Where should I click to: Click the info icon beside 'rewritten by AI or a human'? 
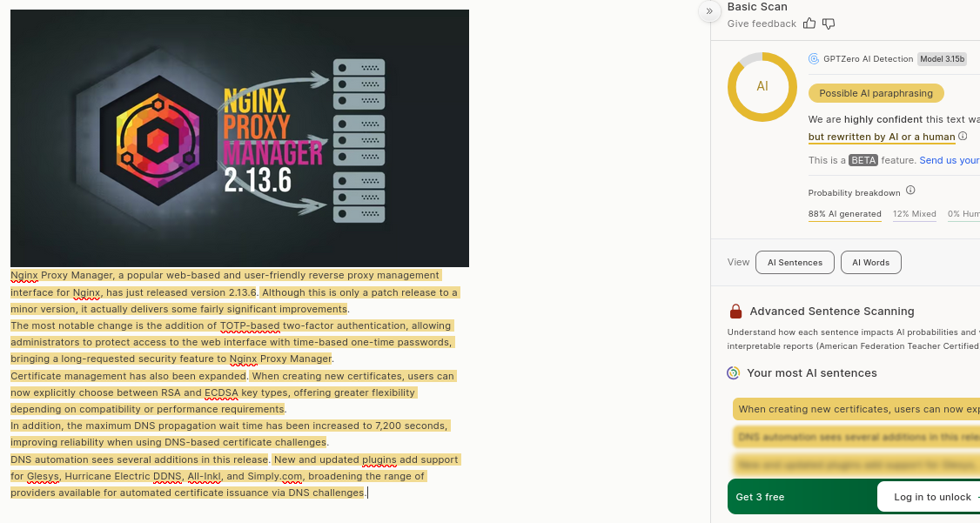coord(963,137)
